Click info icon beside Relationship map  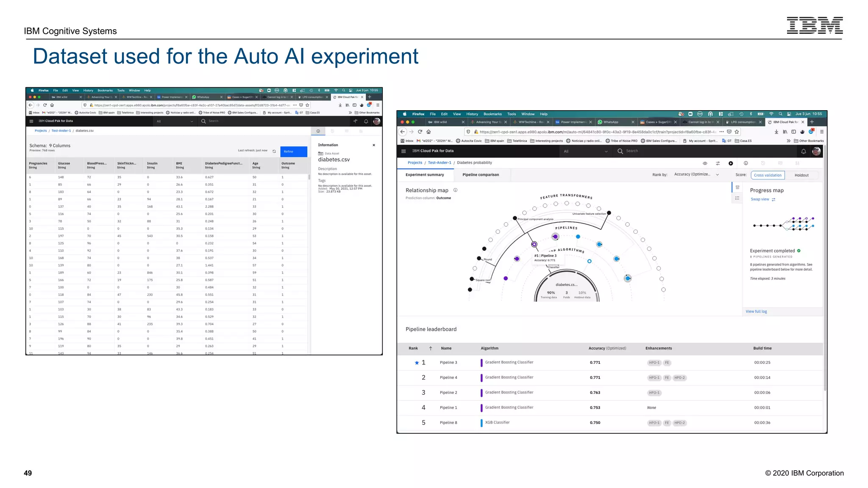pyautogui.click(x=455, y=190)
